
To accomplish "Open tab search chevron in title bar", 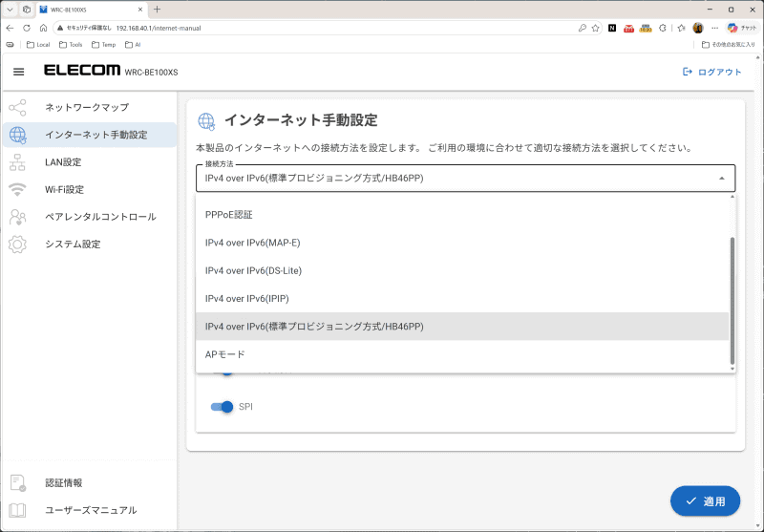I will click(10, 10).
